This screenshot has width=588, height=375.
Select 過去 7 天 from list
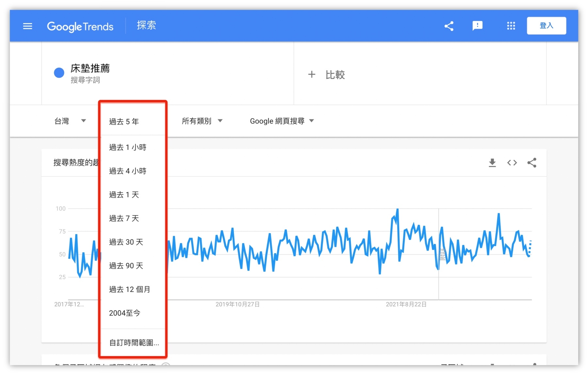coord(124,218)
